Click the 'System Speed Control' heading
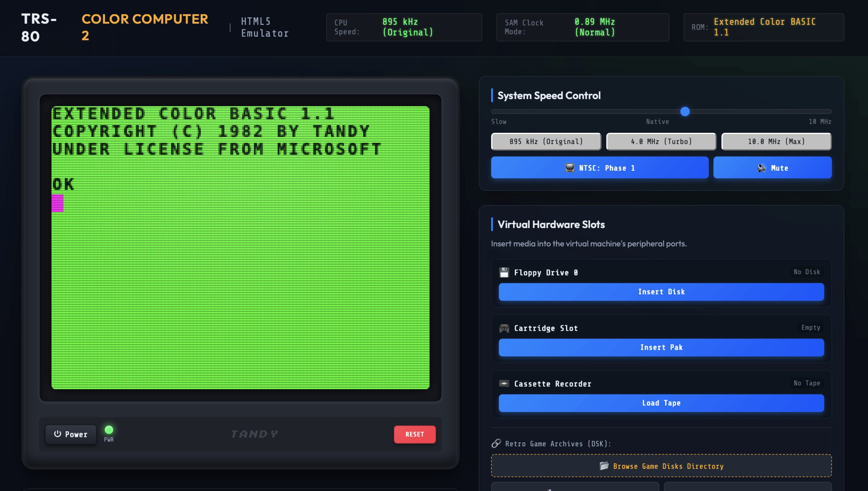The width and height of the screenshot is (868, 491). point(549,96)
